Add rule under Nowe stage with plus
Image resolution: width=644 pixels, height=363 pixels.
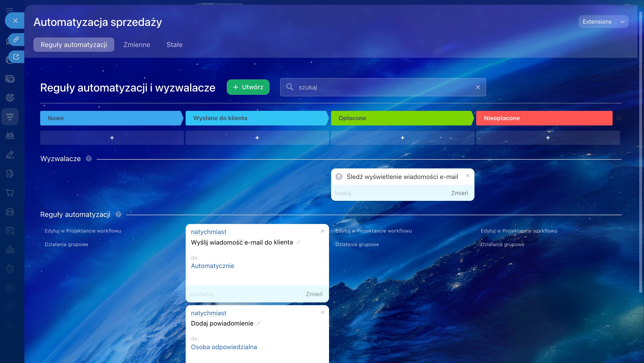tap(112, 138)
